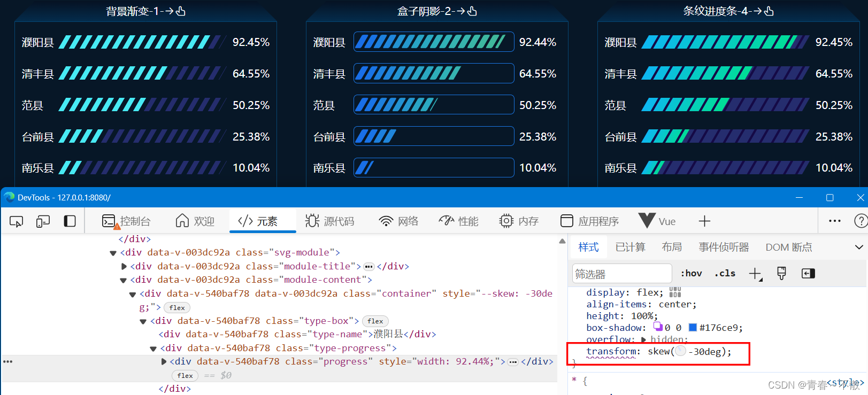
Task: Select the type-name div row 濮阳县
Action: [x=297, y=335]
